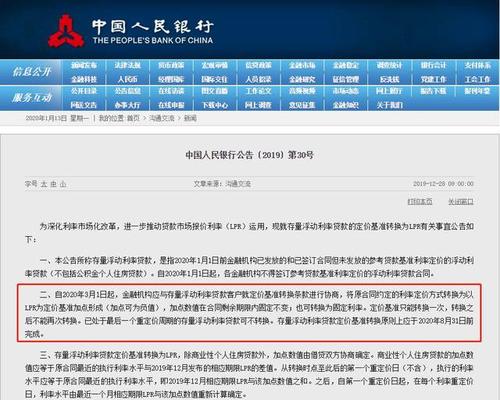
Task: Open the 法律法规 menu item
Action: click(127, 65)
